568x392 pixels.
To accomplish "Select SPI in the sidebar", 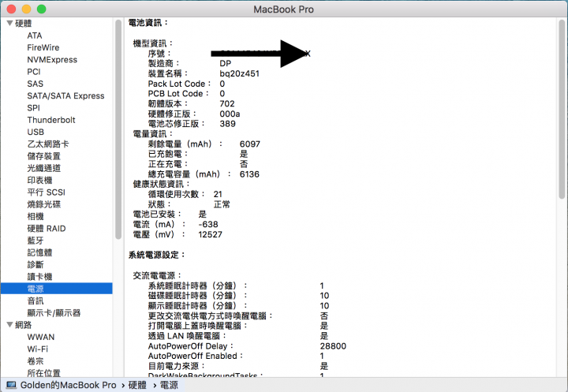I will click(x=33, y=107).
